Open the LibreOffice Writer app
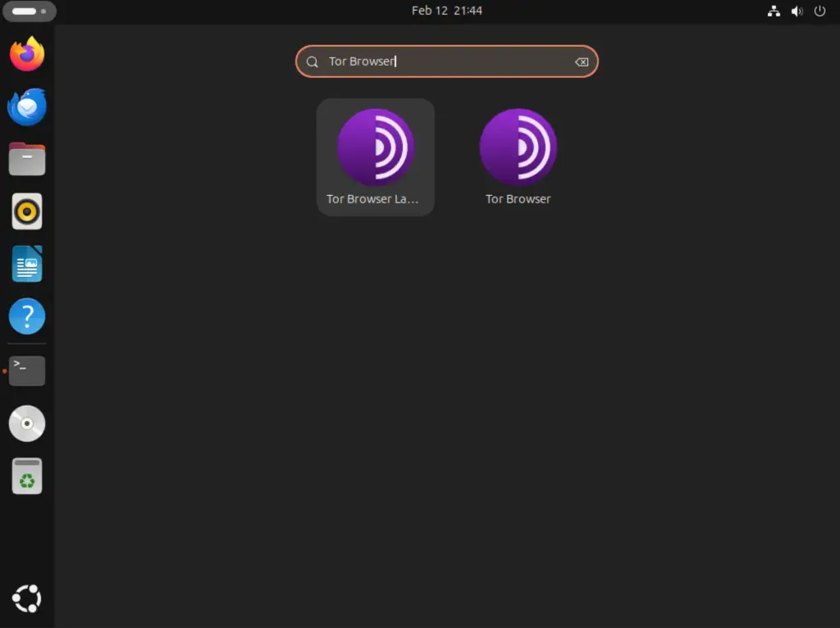 point(27,263)
